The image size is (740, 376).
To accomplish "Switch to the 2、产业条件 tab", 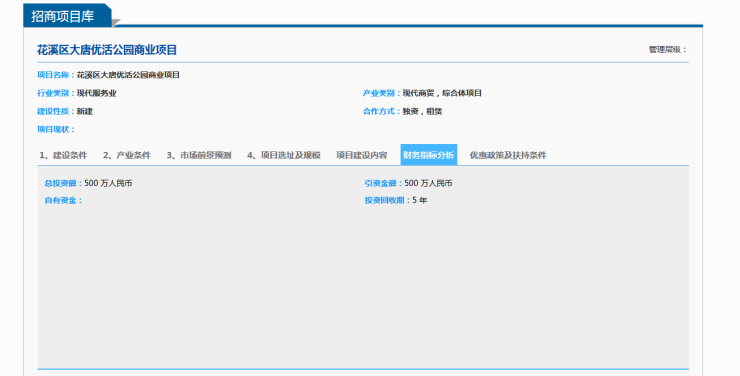I will 126,155.
